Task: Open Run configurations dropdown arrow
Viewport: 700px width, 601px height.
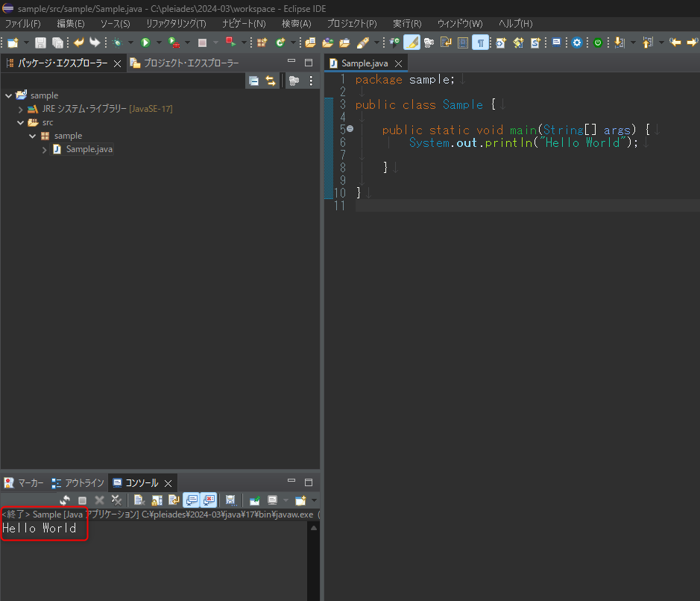Action: (x=159, y=43)
